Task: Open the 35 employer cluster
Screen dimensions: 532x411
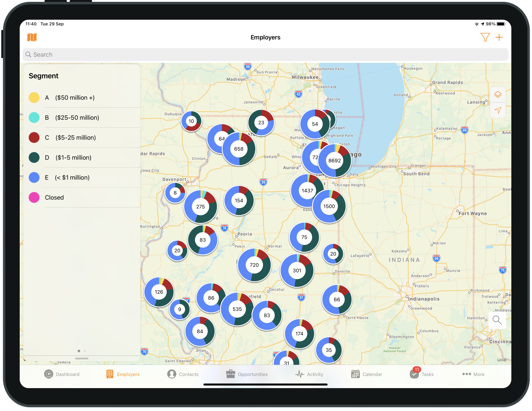Action: click(329, 350)
